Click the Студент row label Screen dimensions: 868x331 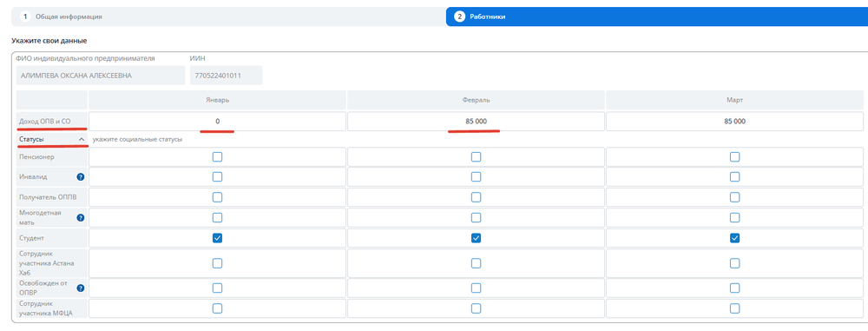31,238
